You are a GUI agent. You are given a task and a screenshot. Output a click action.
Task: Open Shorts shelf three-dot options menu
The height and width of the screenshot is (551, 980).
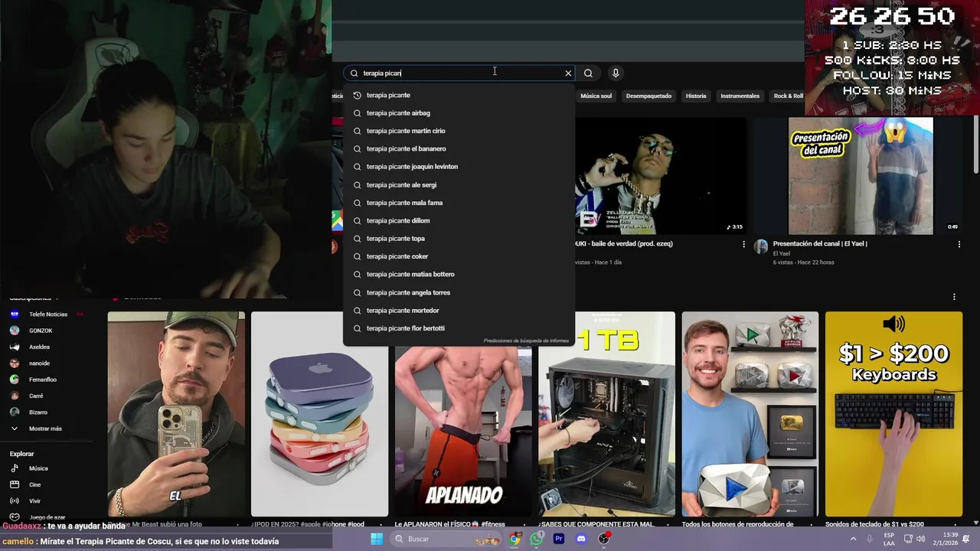[954, 297]
